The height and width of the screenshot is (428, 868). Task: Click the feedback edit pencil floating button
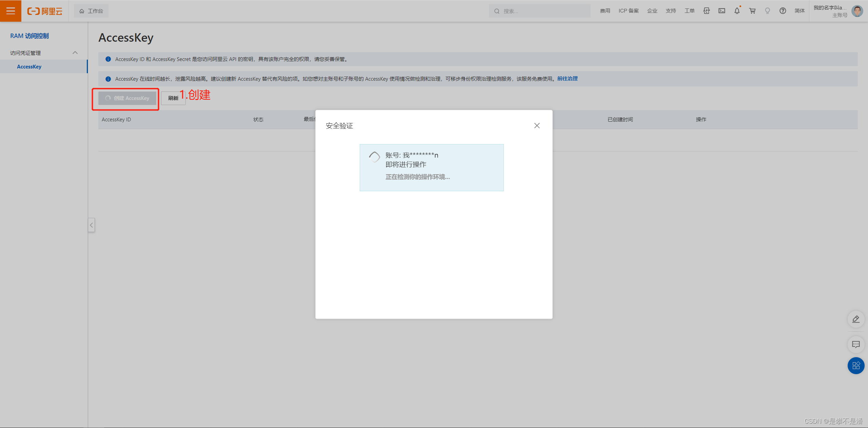click(856, 319)
